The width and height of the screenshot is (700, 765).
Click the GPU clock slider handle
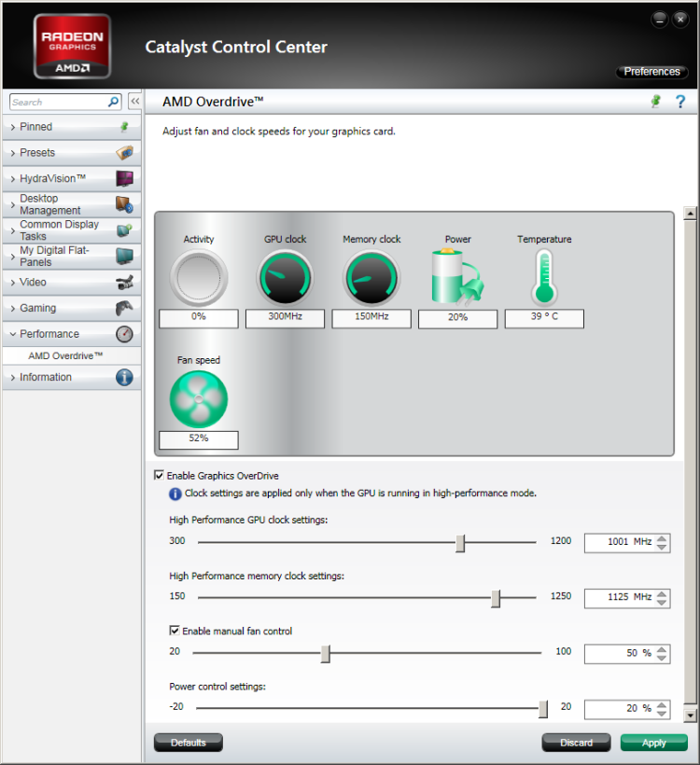click(x=460, y=543)
